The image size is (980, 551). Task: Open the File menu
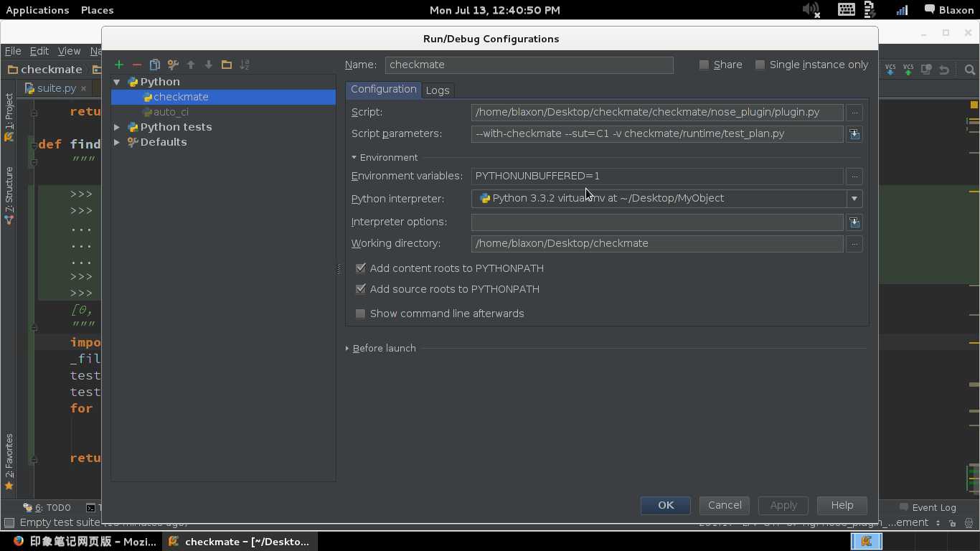[13, 51]
